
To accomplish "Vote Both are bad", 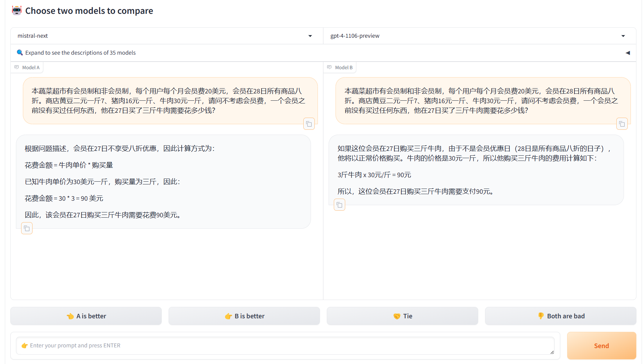I will (x=561, y=316).
